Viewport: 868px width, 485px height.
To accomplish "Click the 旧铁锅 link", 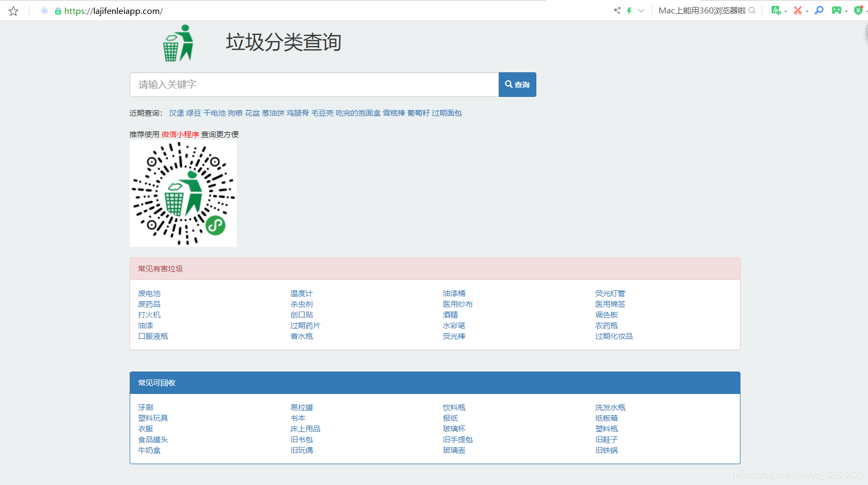I will pyautogui.click(x=607, y=450).
